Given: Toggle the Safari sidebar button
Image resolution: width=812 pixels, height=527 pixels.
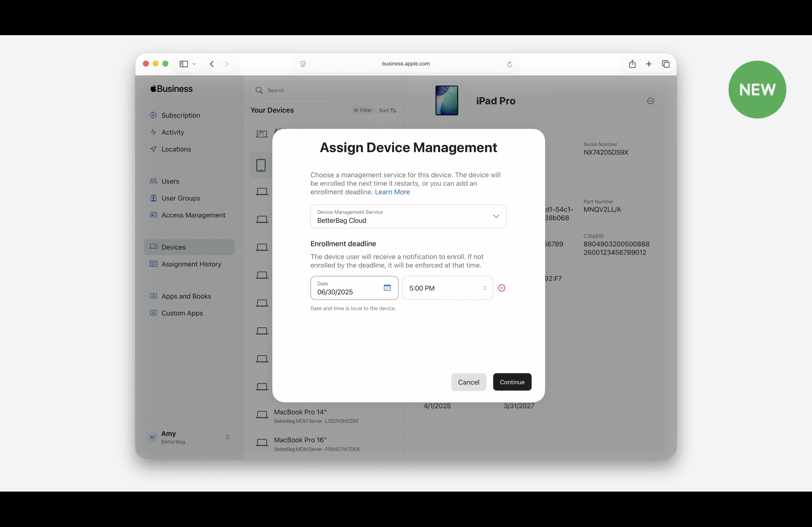Looking at the screenshot, I should click(x=184, y=64).
